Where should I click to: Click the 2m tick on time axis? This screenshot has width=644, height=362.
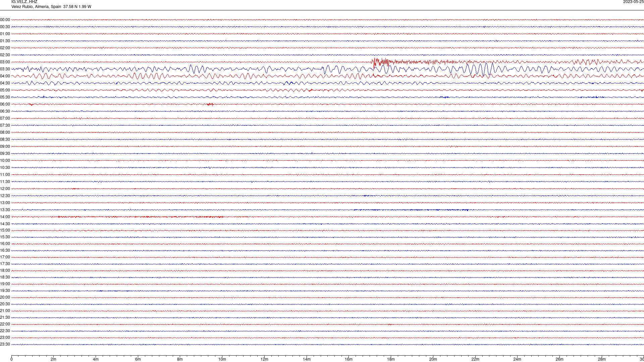[x=54, y=359]
